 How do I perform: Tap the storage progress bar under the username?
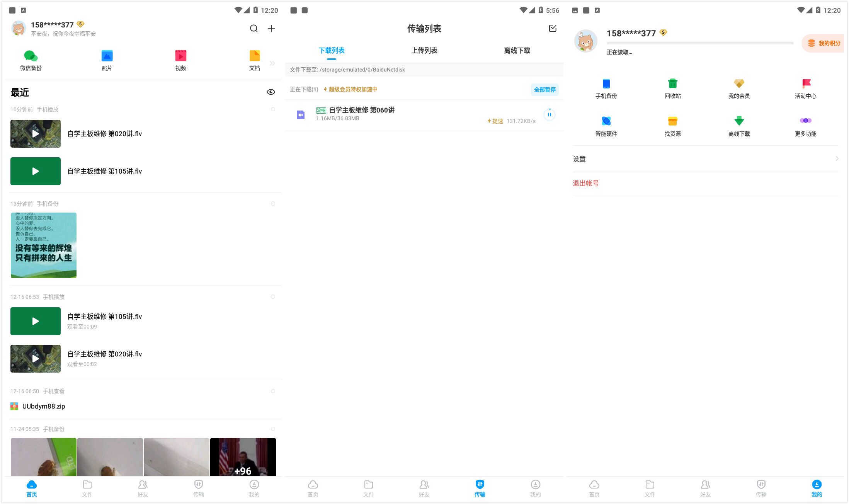(x=699, y=43)
